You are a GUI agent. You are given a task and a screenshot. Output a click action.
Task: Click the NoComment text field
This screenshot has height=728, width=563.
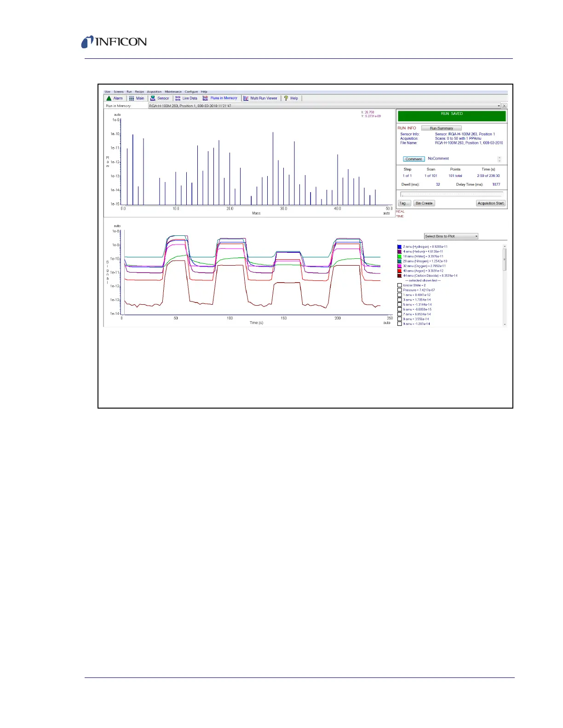438,159
